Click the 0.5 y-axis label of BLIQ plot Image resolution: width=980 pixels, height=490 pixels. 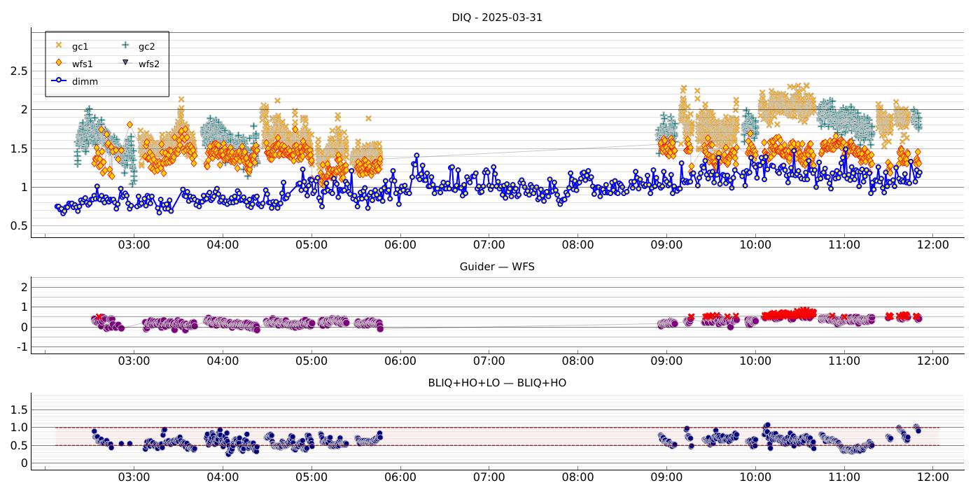[x=19, y=445]
